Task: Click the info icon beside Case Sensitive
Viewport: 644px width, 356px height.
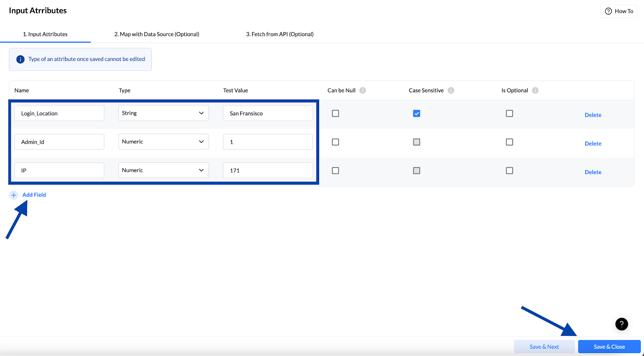Action: pos(451,90)
